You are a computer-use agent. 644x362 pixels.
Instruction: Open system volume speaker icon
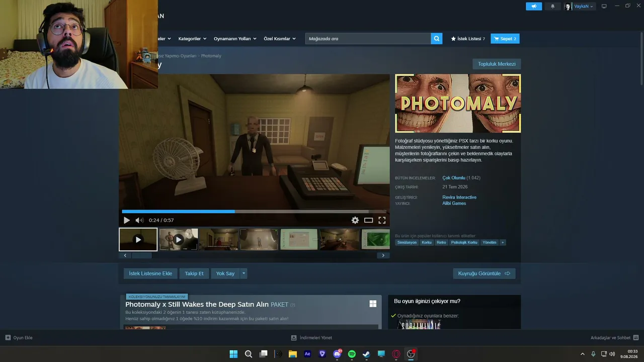coord(612,354)
